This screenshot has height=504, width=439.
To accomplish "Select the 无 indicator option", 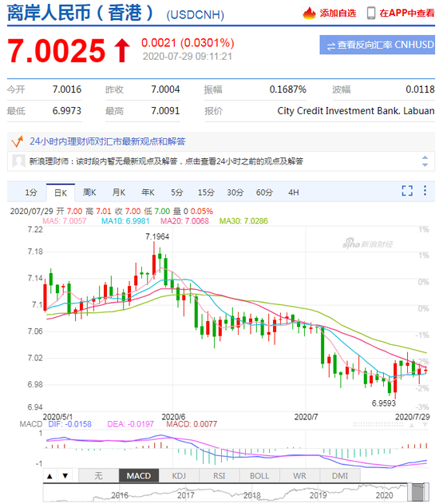I will point(99,476).
